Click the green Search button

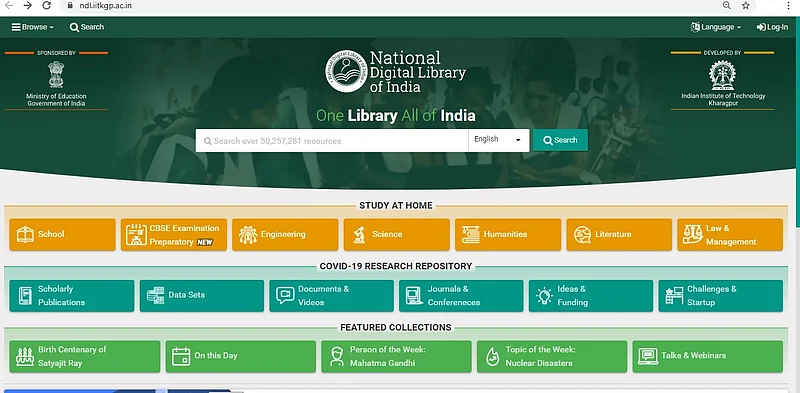(x=560, y=140)
